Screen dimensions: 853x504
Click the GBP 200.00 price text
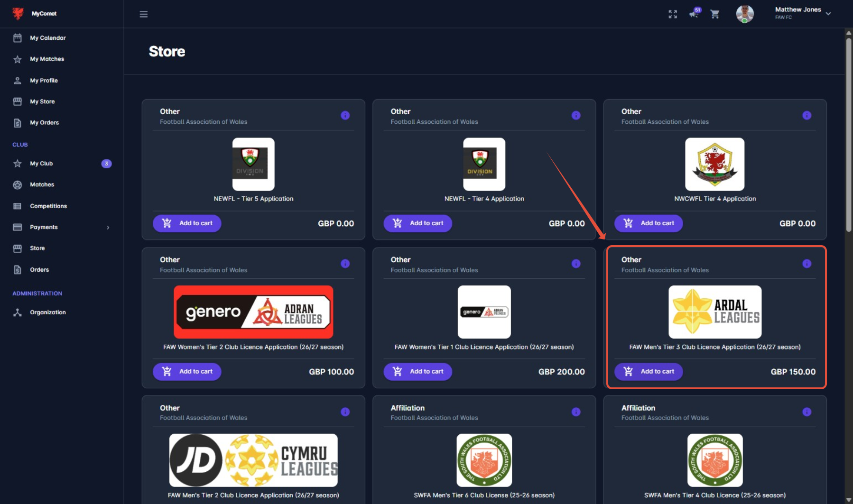562,372
